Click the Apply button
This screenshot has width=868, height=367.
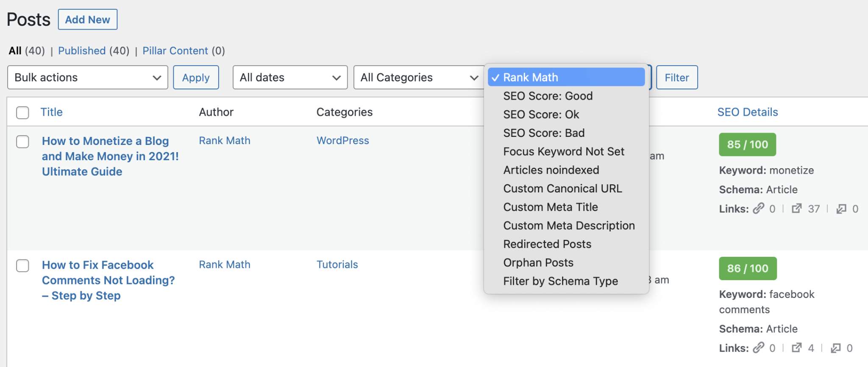(196, 78)
